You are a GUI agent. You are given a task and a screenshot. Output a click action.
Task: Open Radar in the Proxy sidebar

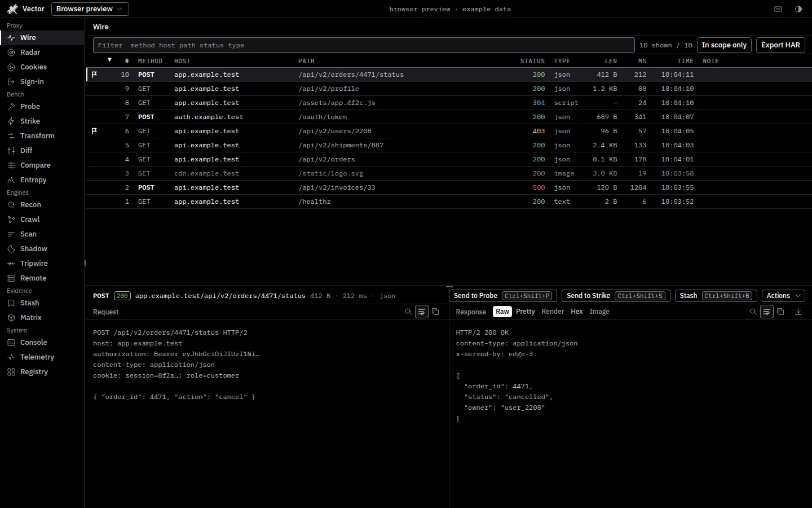[x=42, y=52]
